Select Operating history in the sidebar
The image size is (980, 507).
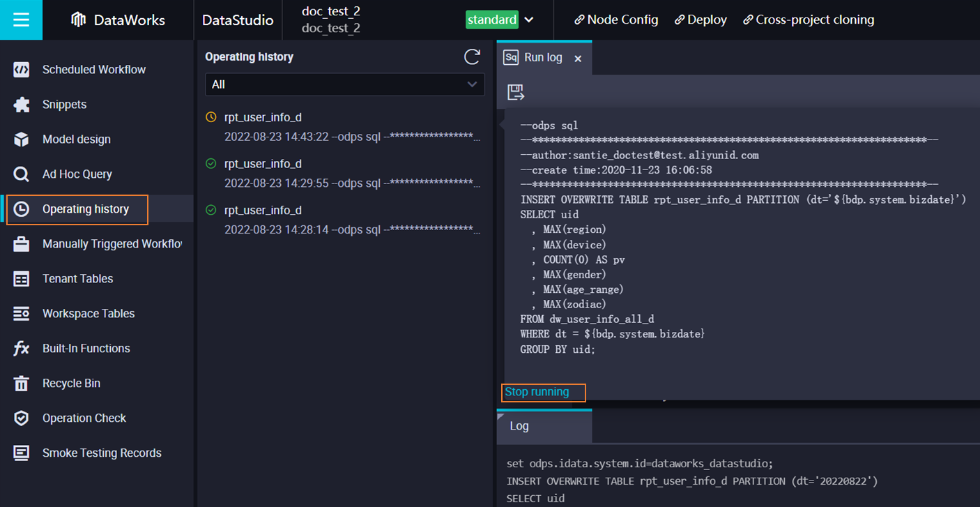[x=86, y=209]
